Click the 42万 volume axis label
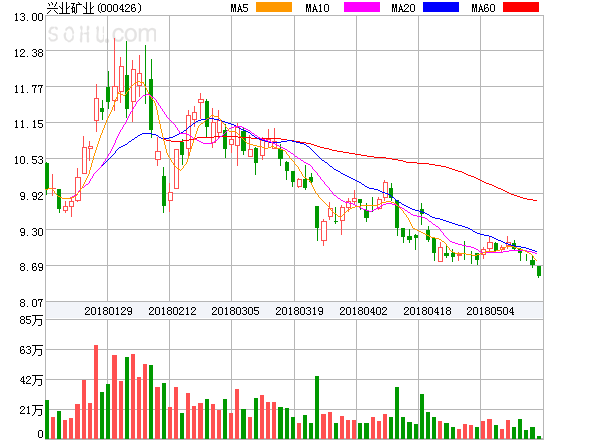600x440 pixels. click(x=31, y=380)
